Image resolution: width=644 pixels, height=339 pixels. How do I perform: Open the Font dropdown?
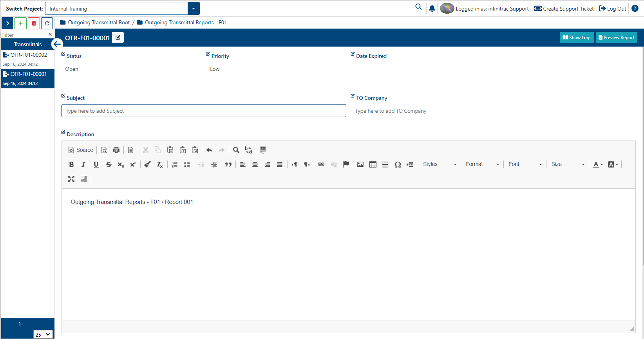[525, 164]
